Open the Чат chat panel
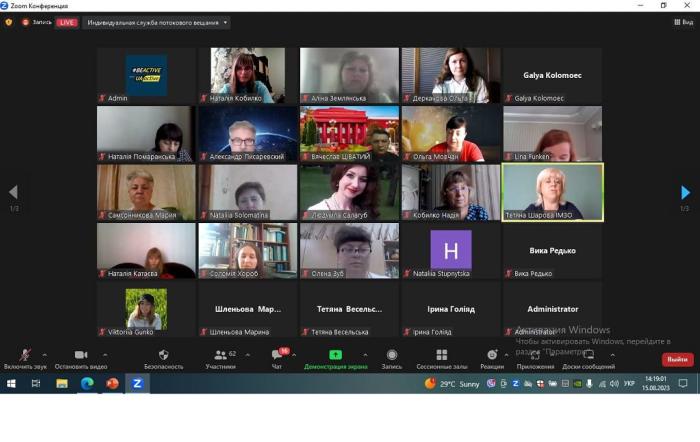This screenshot has width=700, height=442. point(277,357)
